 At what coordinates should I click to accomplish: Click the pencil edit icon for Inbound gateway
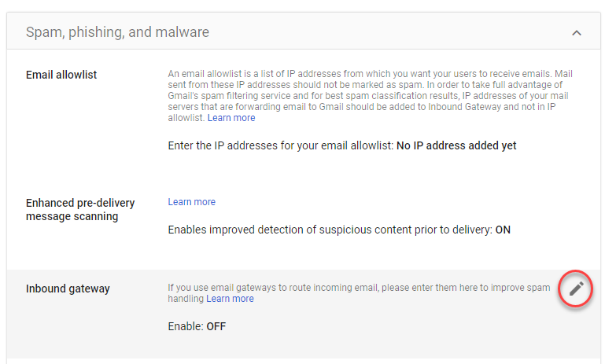(576, 289)
